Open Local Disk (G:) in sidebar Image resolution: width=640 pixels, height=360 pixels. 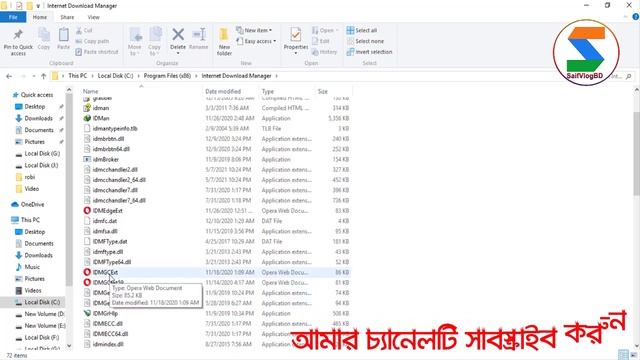click(42, 153)
